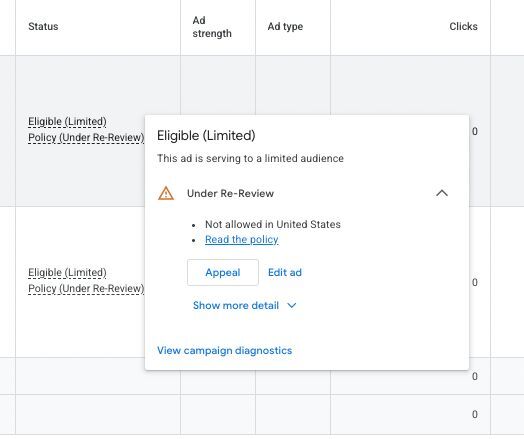Click Eligible (Limited) status in second row
Viewport: 524px width, 439px height.
(x=67, y=273)
